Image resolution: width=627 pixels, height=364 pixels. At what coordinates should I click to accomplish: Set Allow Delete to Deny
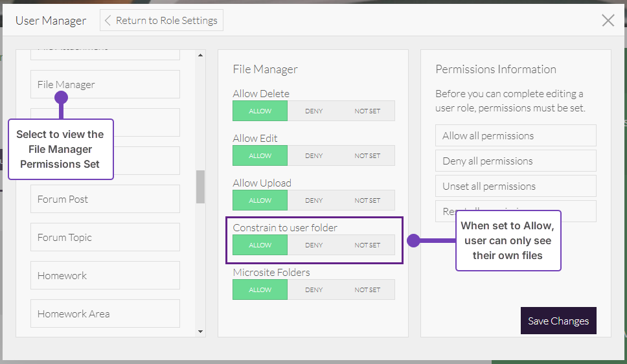pyautogui.click(x=313, y=111)
